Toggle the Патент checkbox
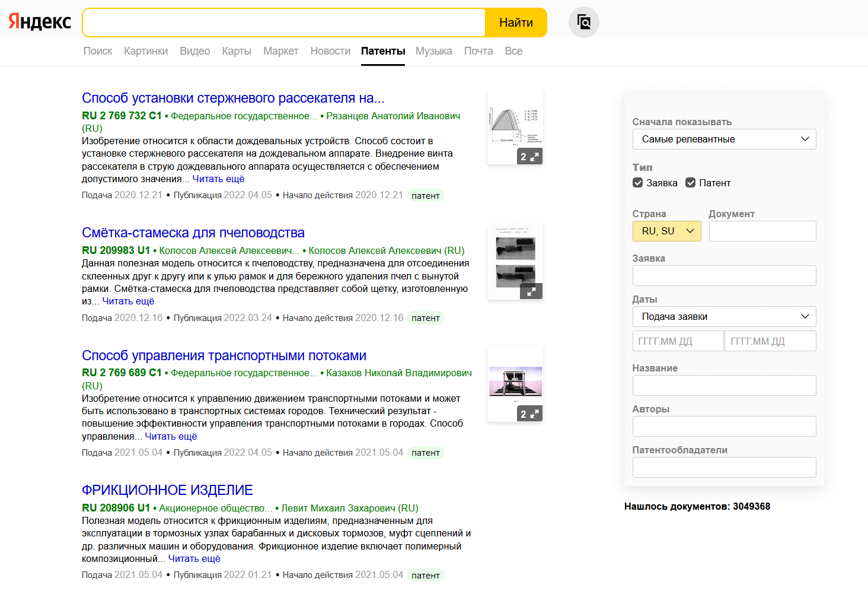868x591 pixels. point(691,183)
